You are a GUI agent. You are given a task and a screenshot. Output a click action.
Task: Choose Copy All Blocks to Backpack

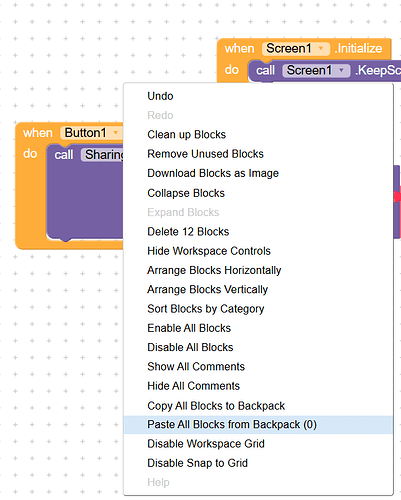[258, 406]
